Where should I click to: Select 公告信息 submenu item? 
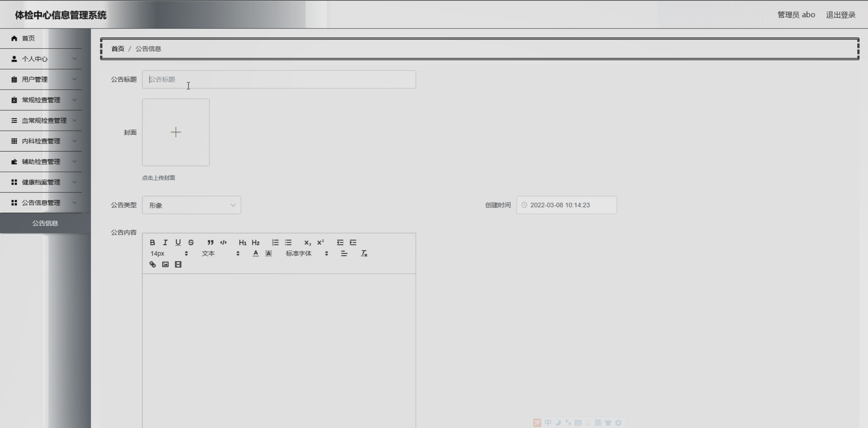[45, 223]
